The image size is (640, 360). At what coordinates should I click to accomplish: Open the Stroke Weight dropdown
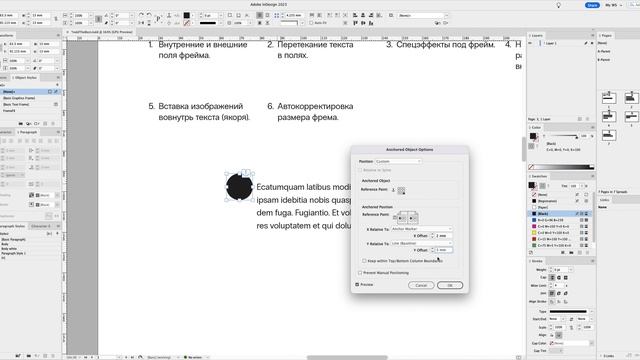[x=571, y=270]
